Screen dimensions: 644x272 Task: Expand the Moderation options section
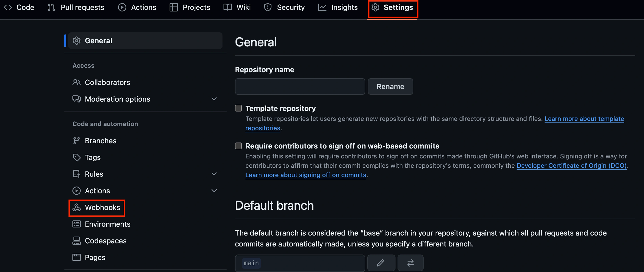(214, 99)
